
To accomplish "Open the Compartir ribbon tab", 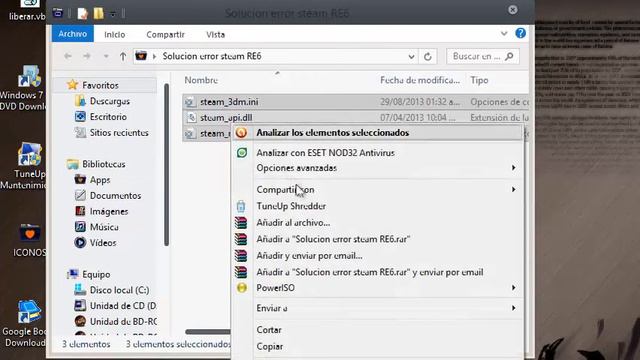I will pos(165,35).
